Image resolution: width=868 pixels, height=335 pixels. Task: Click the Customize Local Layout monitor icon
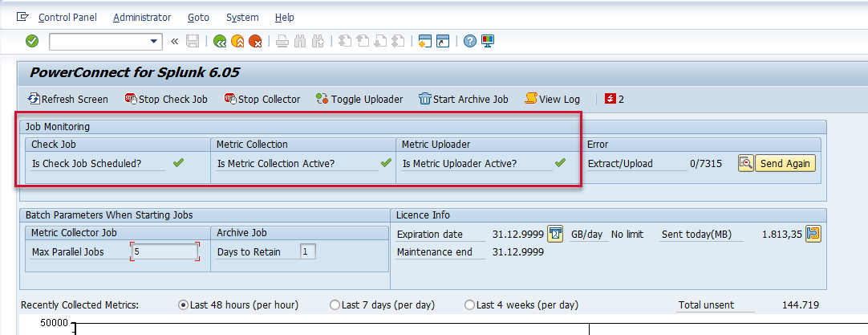[x=488, y=41]
